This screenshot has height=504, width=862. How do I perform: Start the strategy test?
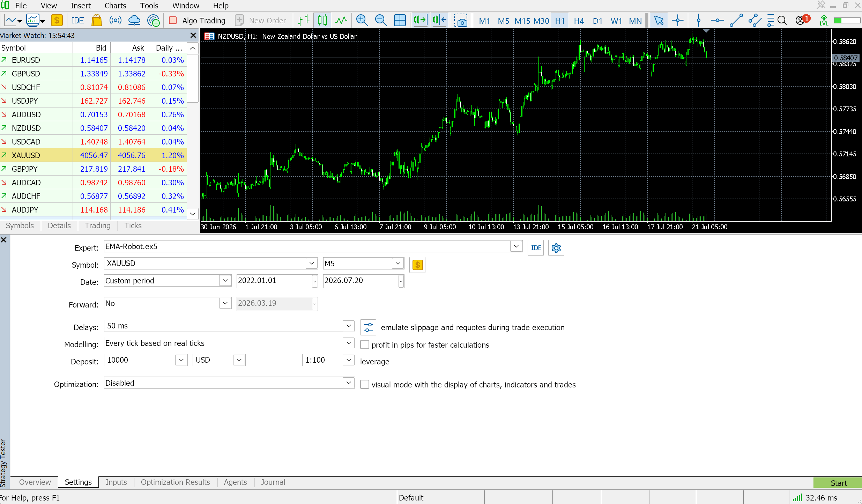838,483
